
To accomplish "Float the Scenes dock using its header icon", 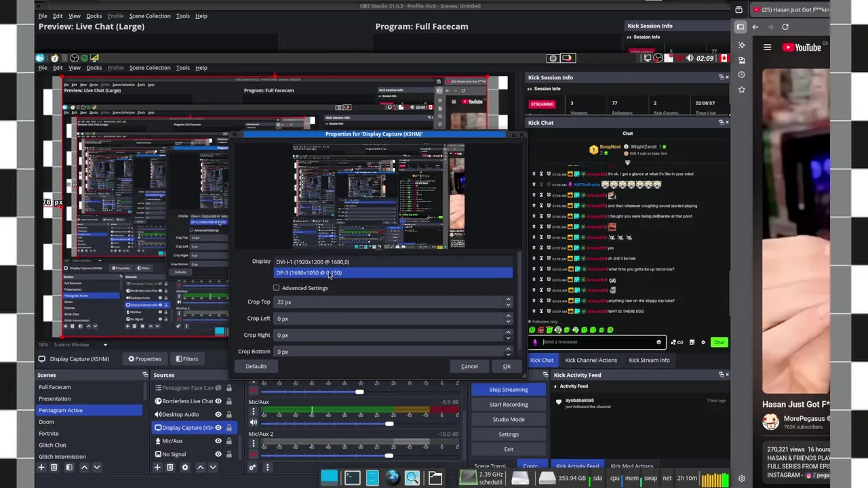I will (145, 375).
